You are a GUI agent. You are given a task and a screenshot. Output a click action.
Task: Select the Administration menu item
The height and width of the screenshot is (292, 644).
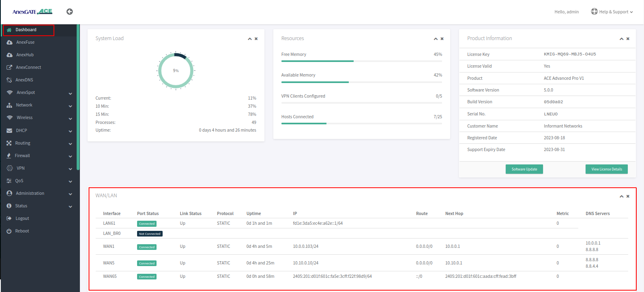coord(30,193)
